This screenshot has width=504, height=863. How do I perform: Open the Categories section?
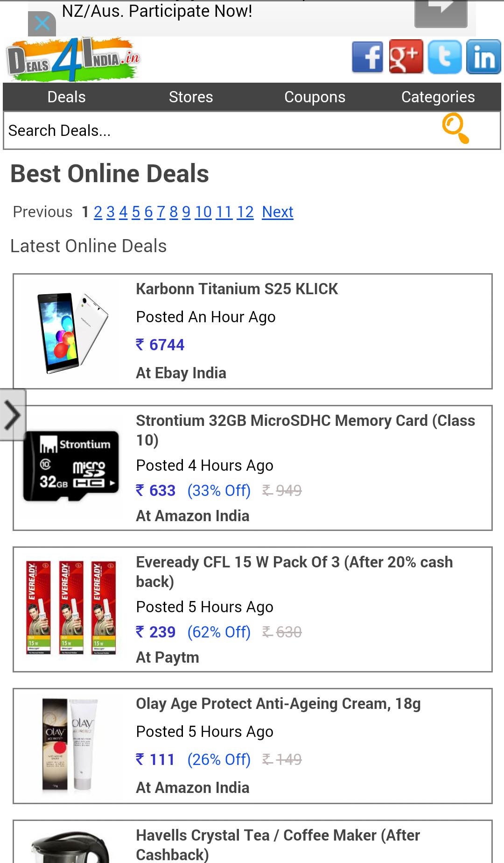click(438, 97)
